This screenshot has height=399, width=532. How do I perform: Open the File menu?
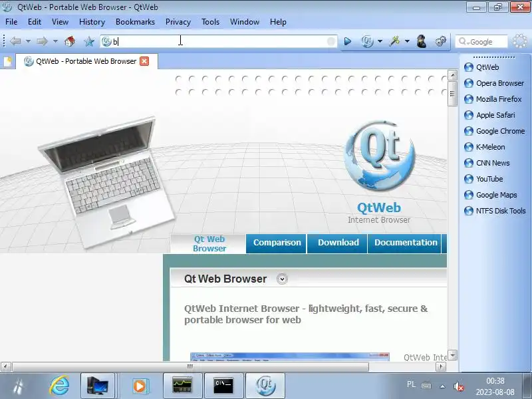(x=11, y=22)
